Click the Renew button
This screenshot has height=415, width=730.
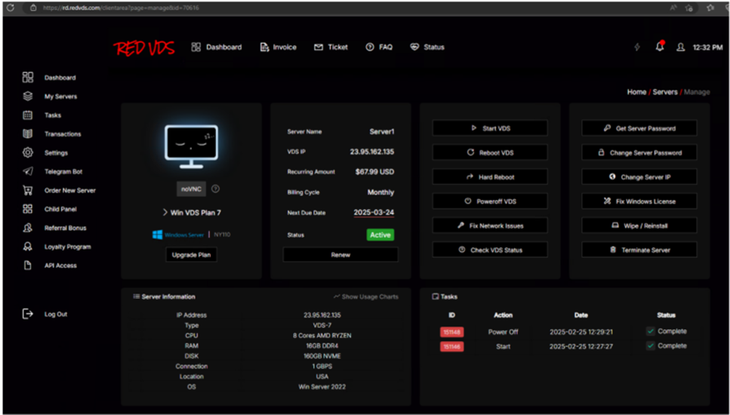[340, 254]
